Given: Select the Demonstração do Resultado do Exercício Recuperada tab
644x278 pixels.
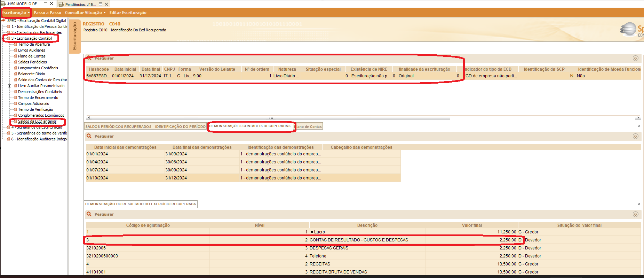Looking at the screenshot, I should [141, 204].
